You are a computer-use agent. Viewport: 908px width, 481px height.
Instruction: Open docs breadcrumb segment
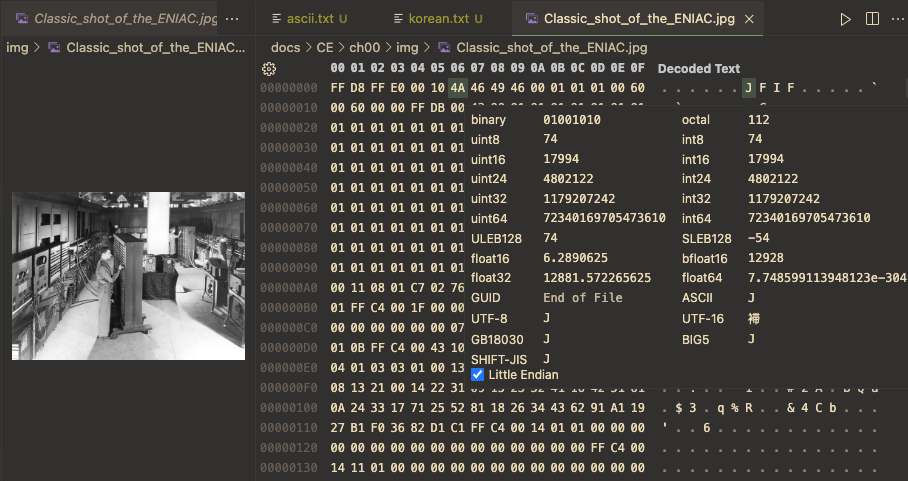click(x=285, y=47)
